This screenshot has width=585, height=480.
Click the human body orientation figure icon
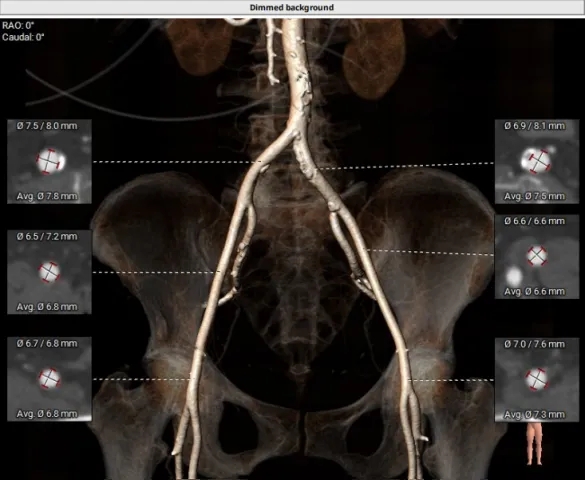[x=535, y=444]
